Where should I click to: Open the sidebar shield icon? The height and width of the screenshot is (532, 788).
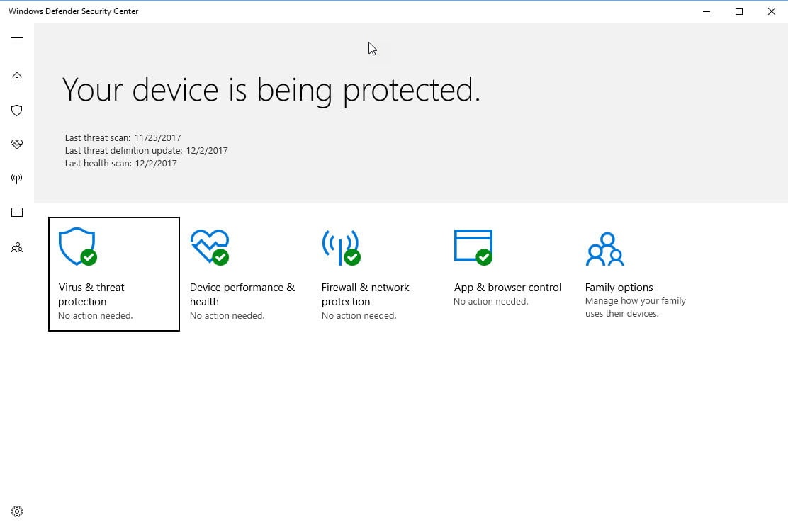17,111
